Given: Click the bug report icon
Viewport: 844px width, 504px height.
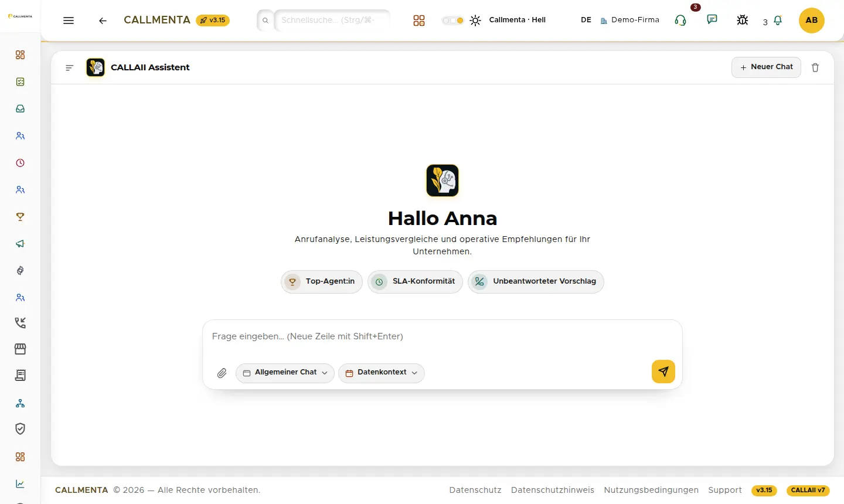Looking at the screenshot, I should (743, 20).
